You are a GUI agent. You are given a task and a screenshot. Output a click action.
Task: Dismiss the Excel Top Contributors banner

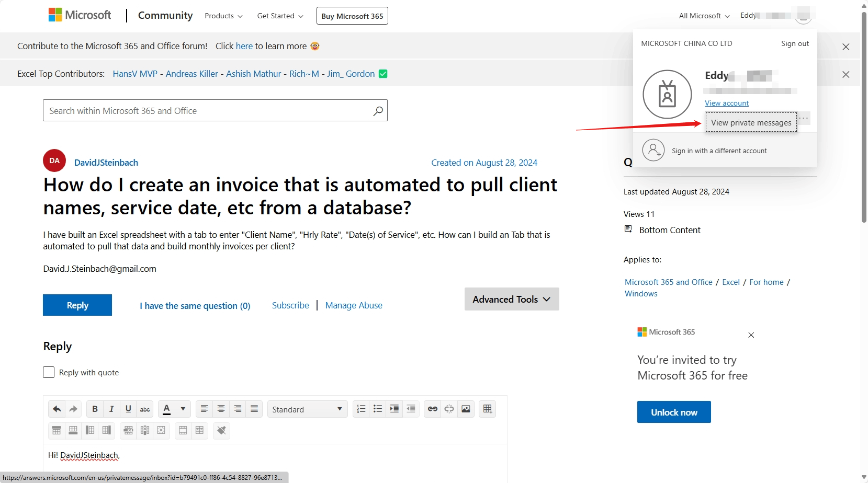coord(846,74)
